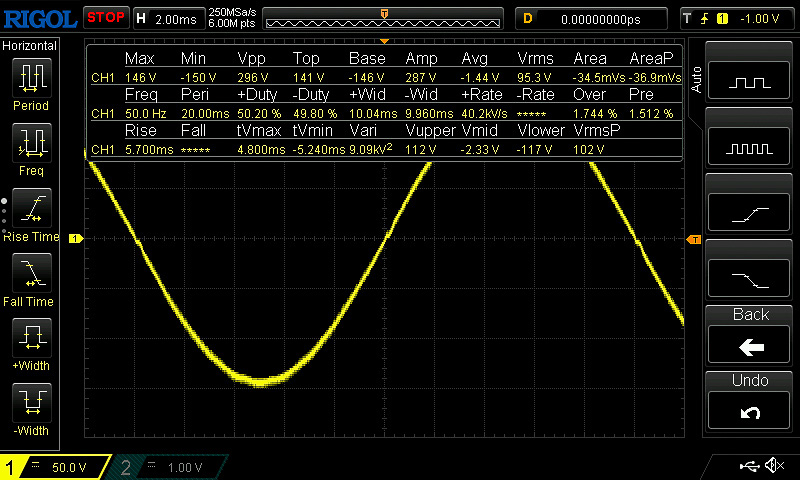Select the Period measurement icon

pos(32,78)
